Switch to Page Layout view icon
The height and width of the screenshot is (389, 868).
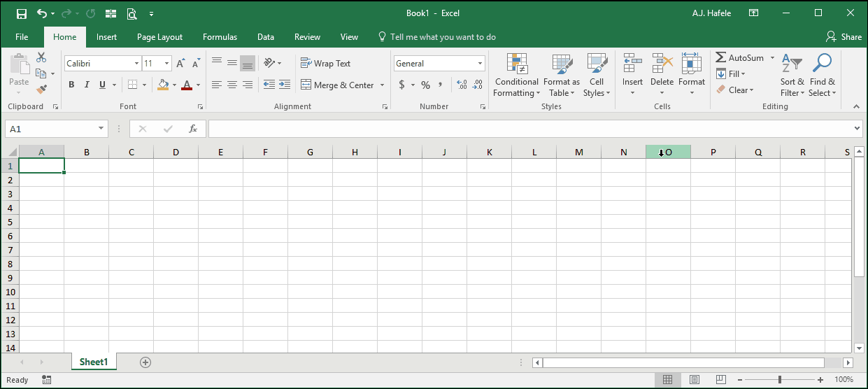695,379
